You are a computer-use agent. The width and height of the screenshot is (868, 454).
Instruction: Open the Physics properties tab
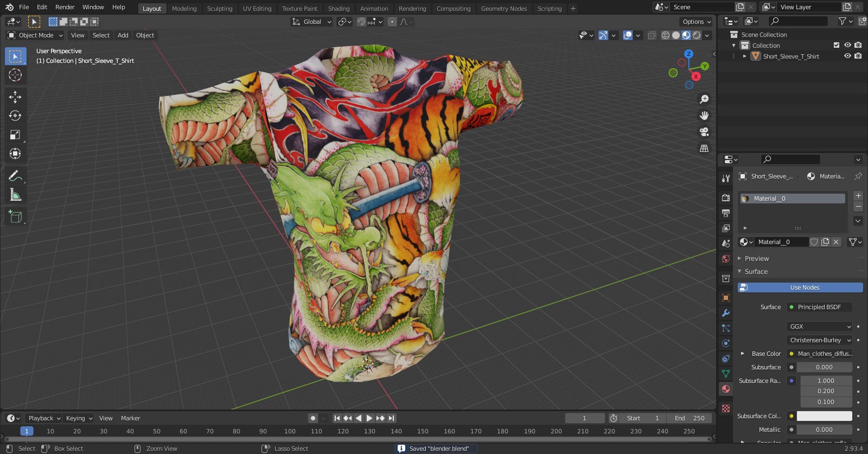[x=726, y=343]
